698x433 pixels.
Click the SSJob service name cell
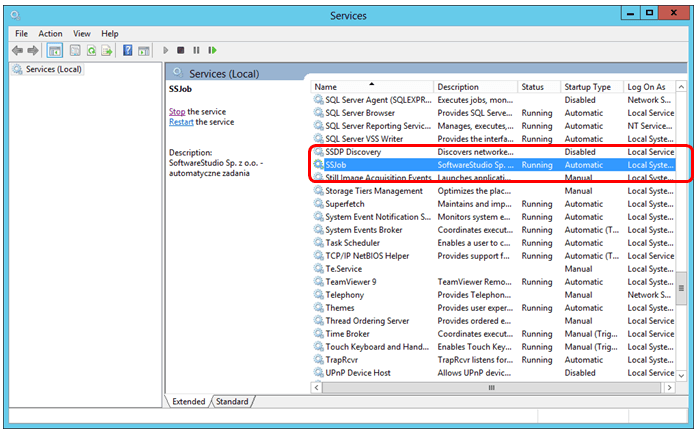pos(336,165)
